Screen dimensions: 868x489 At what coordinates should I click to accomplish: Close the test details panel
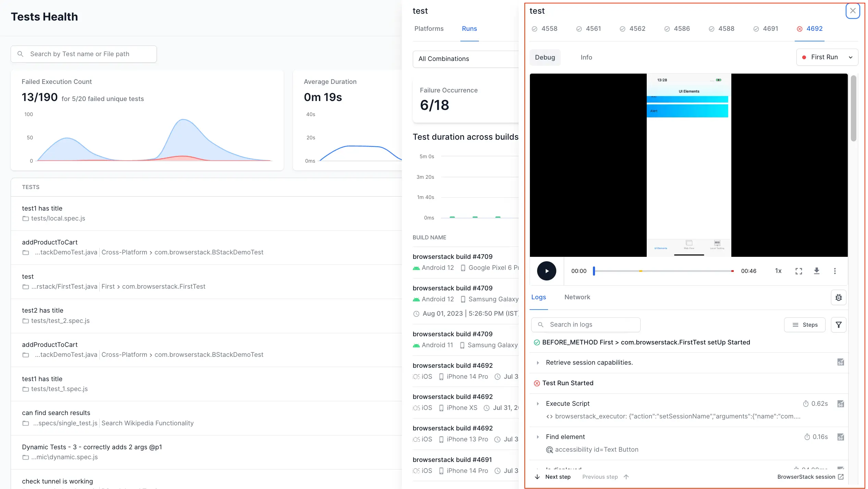pos(853,11)
